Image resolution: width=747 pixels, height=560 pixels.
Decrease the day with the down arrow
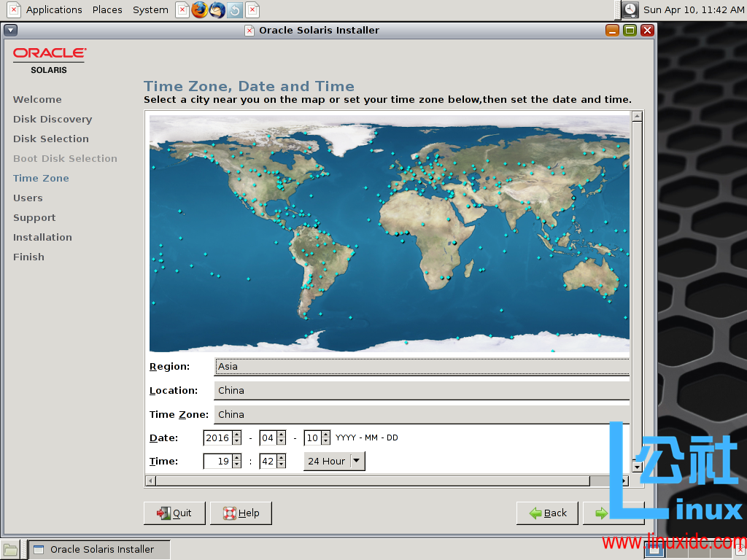click(325, 441)
